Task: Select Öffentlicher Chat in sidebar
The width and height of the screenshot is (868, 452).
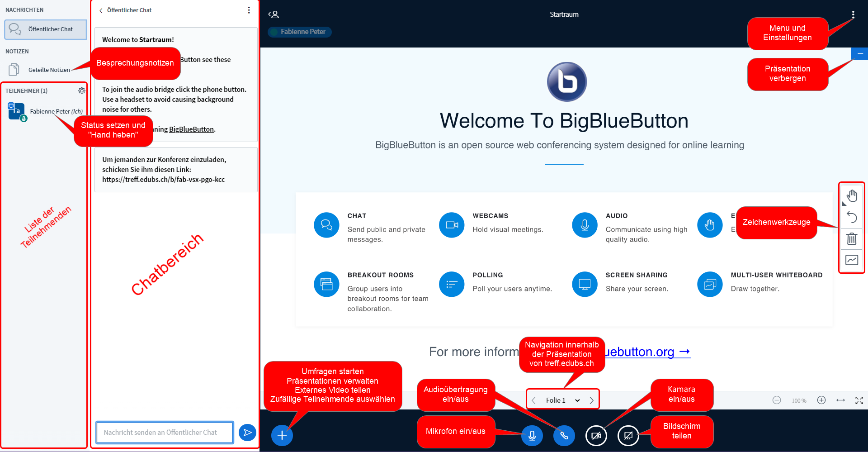Action: coord(45,29)
